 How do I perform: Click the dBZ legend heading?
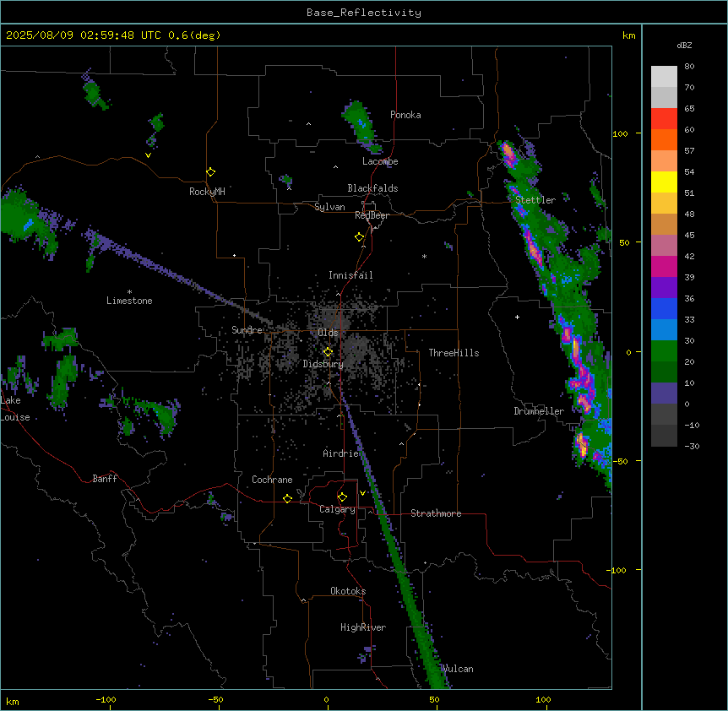click(x=684, y=45)
